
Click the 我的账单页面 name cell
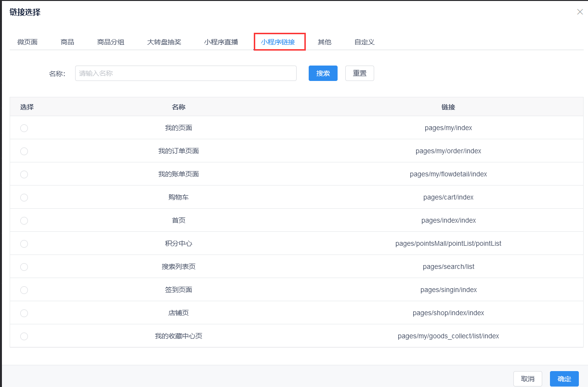coord(179,174)
